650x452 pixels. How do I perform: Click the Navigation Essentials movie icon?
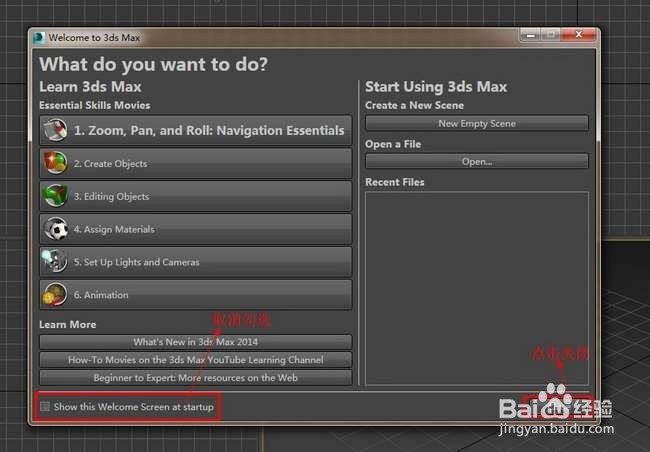[56, 130]
